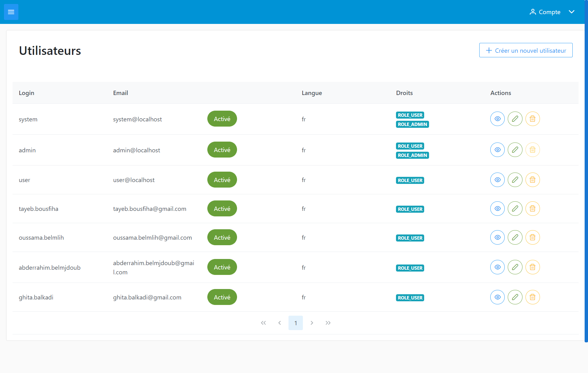The width and height of the screenshot is (588, 373).
Task: View details of tayeb.bousfiha via eye icon
Action: pyautogui.click(x=497, y=208)
